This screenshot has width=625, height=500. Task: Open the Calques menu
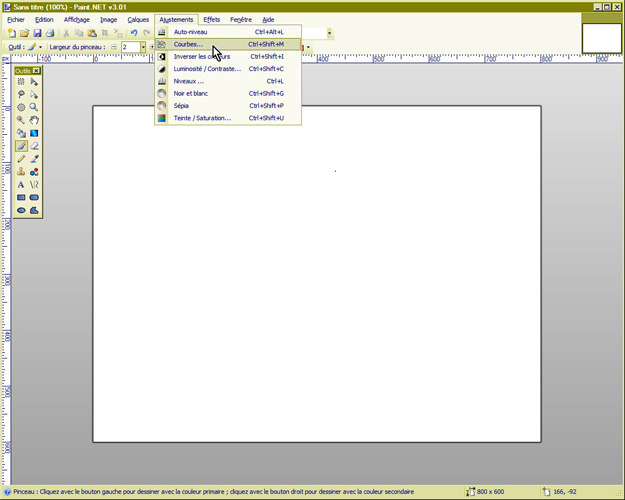pyautogui.click(x=138, y=19)
